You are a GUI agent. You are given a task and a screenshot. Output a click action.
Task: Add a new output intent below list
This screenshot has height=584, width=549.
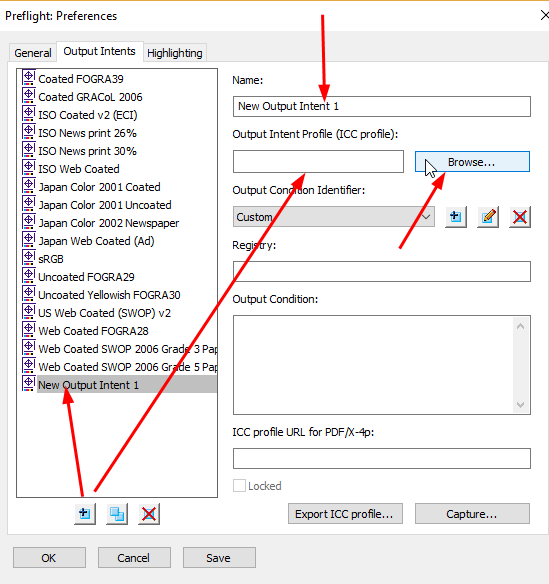click(x=85, y=514)
